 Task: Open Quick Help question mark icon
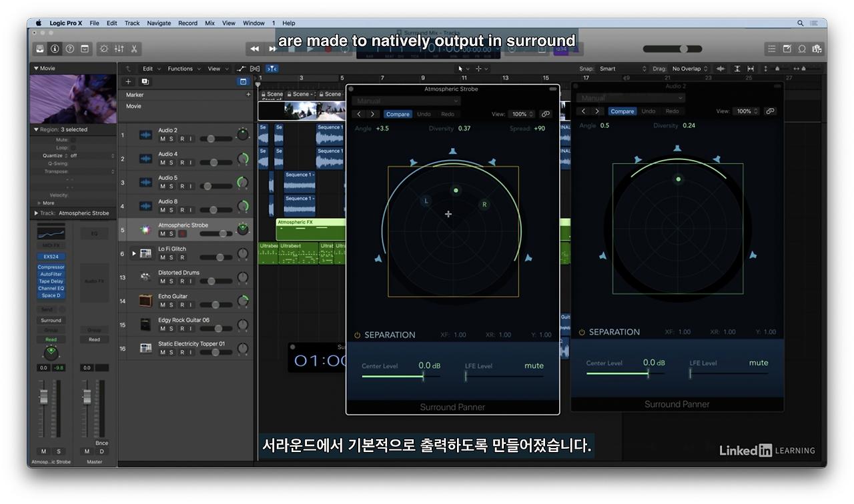[69, 49]
